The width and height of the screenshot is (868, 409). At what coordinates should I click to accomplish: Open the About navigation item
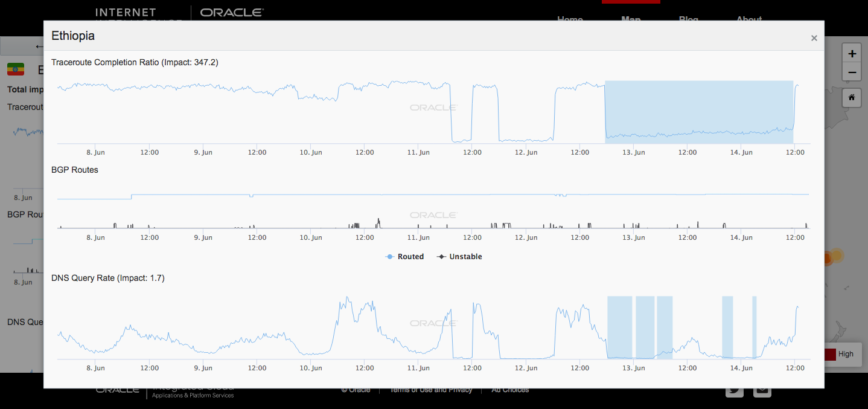[749, 19]
